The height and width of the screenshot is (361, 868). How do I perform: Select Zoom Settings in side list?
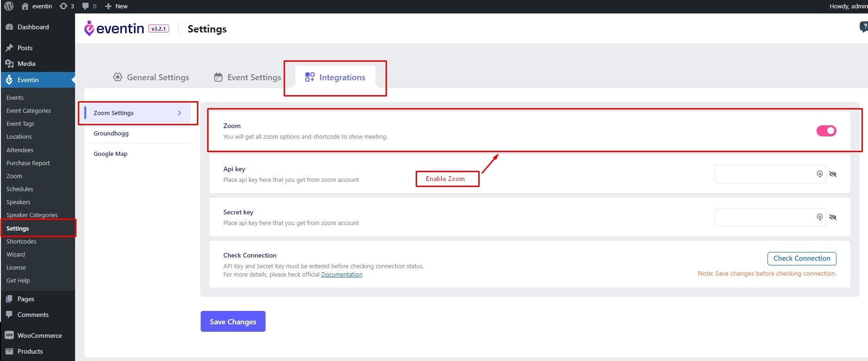click(138, 113)
